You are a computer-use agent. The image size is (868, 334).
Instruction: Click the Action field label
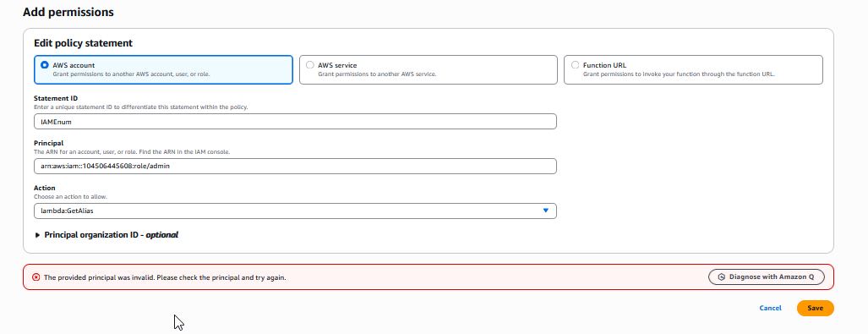click(x=44, y=188)
